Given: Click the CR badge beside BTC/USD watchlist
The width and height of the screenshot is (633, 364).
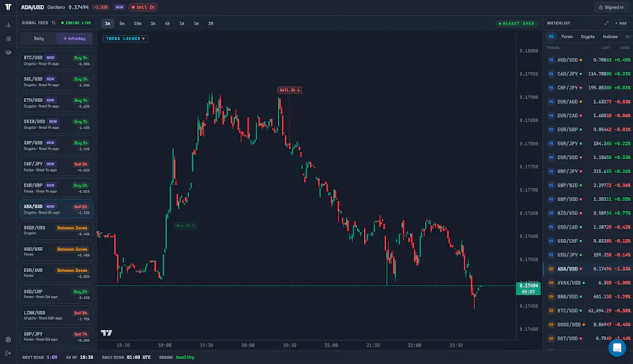Looking at the screenshot, I should coord(551,311).
